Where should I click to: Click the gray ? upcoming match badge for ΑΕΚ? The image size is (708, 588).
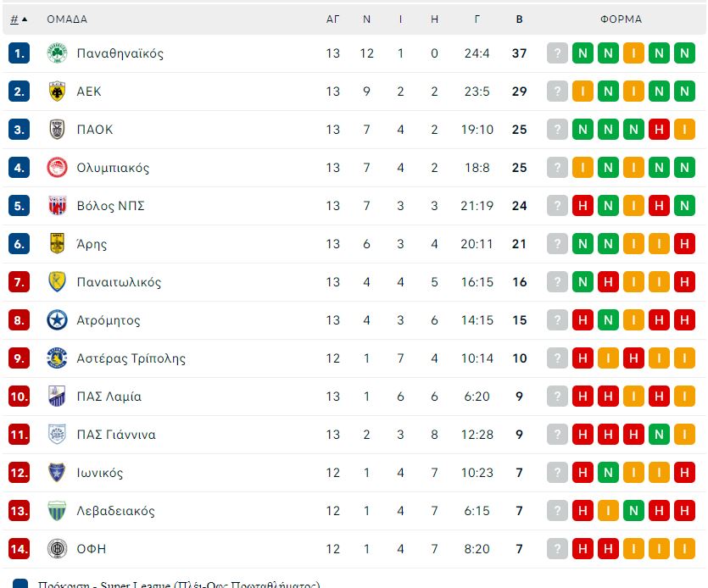coord(557,92)
